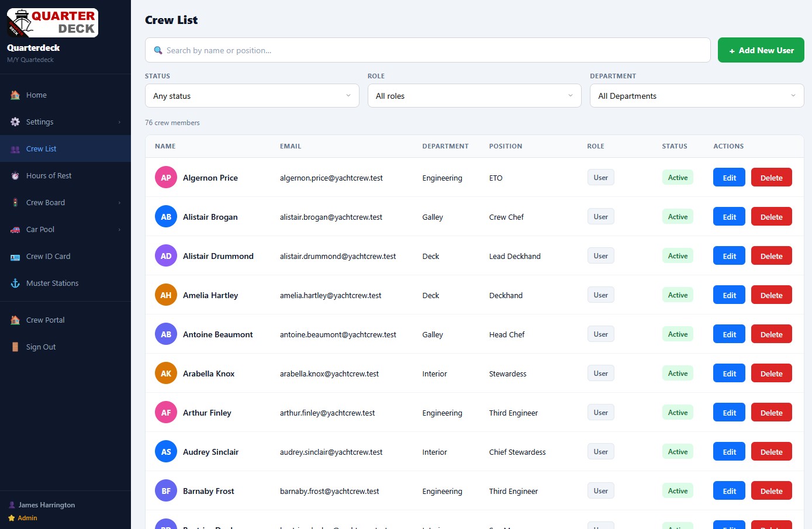This screenshot has width=812, height=529.
Task: Click the James Harrington profile name
Action: (x=47, y=505)
